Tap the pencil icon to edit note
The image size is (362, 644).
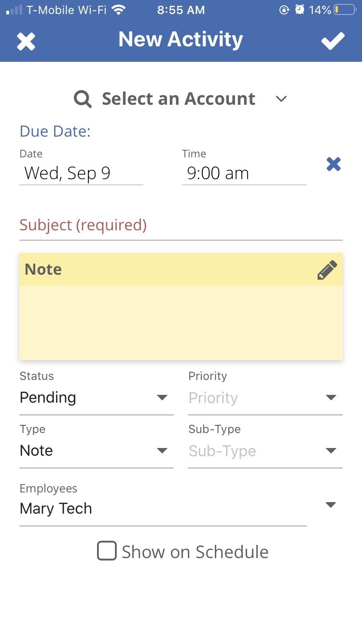click(327, 270)
